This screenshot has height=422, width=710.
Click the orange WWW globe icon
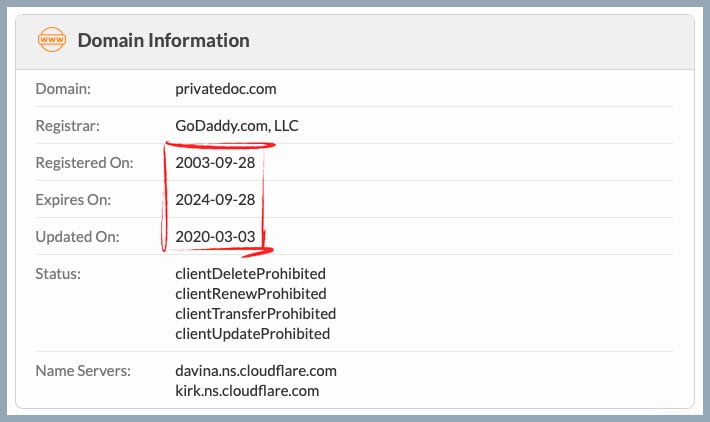(x=51, y=40)
